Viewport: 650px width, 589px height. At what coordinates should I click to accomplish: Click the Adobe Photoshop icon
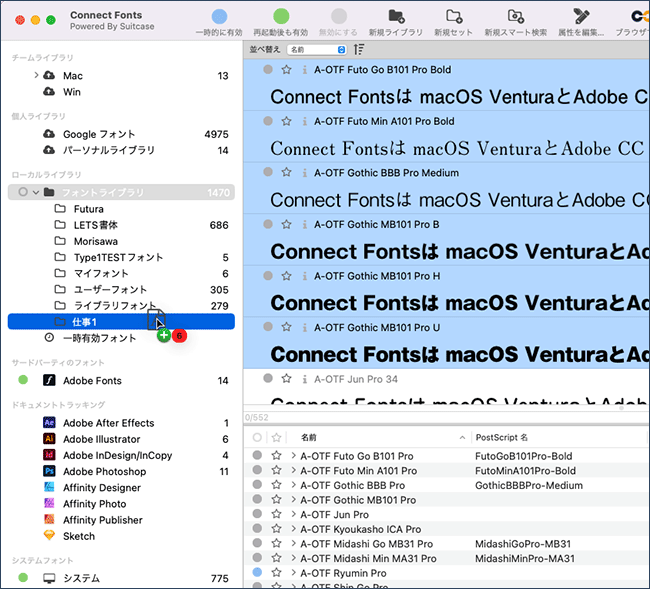point(49,471)
